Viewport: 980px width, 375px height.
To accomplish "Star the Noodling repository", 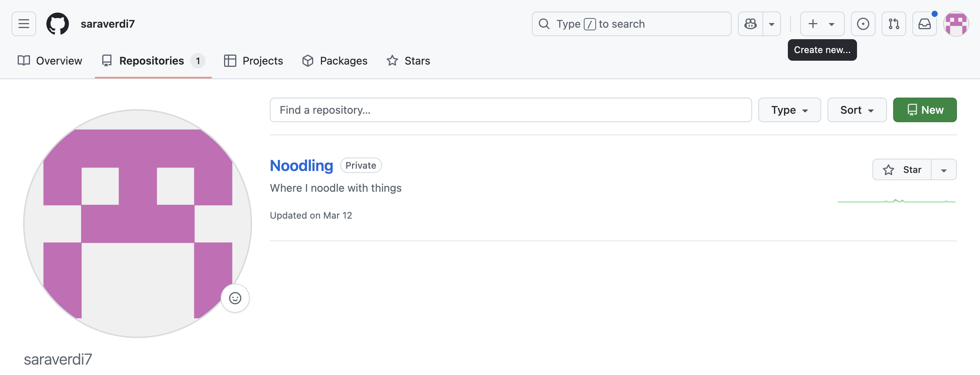I will click(x=902, y=169).
